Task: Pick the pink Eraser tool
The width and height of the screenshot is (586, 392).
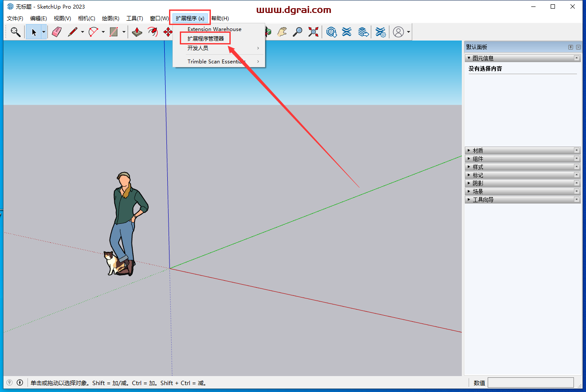Action: click(x=57, y=32)
